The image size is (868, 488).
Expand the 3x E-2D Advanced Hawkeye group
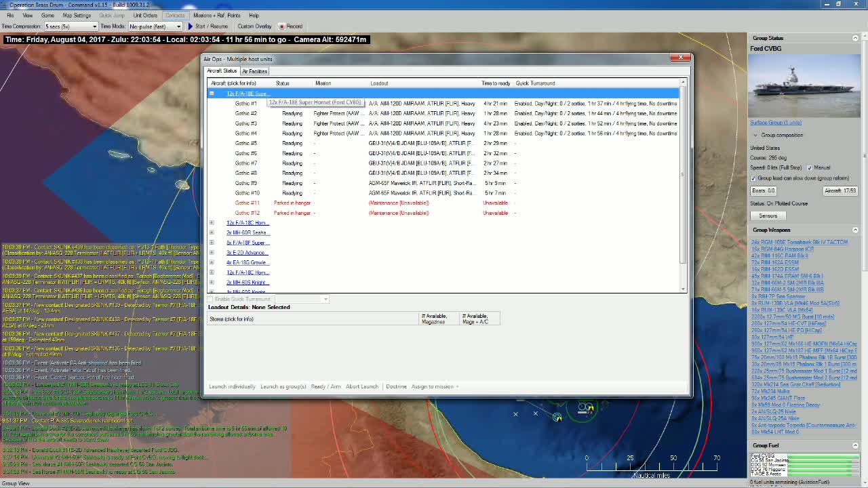pos(212,252)
